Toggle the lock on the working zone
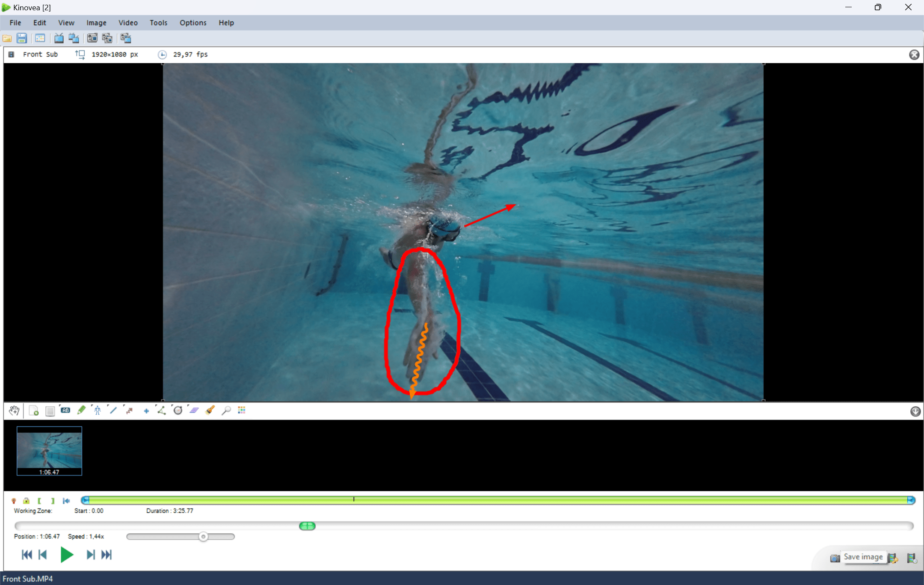The height and width of the screenshot is (585, 924). (x=26, y=501)
